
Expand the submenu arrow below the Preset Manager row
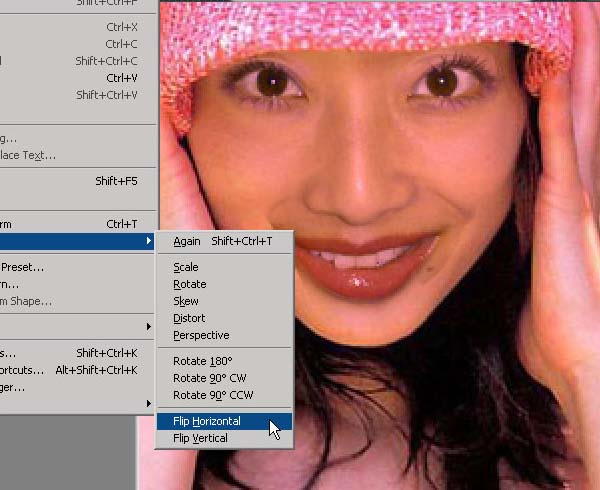coord(149,404)
